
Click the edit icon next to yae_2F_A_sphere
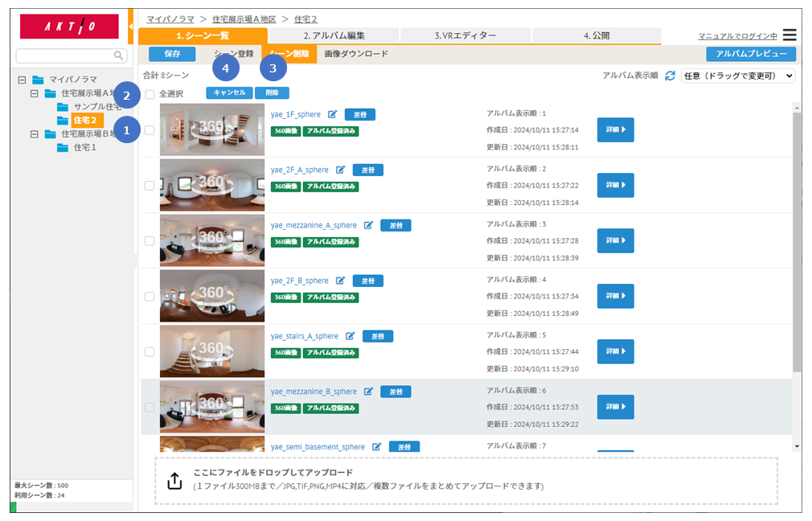coord(340,170)
